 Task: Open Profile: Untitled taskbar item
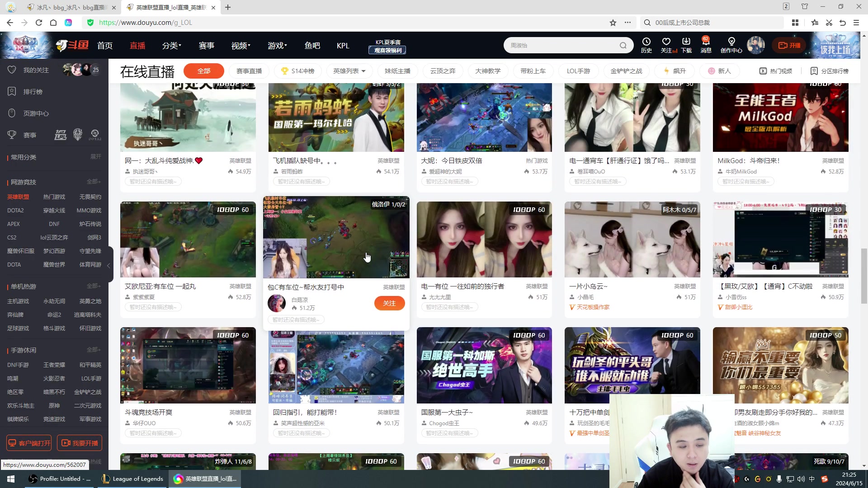click(x=60, y=479)
